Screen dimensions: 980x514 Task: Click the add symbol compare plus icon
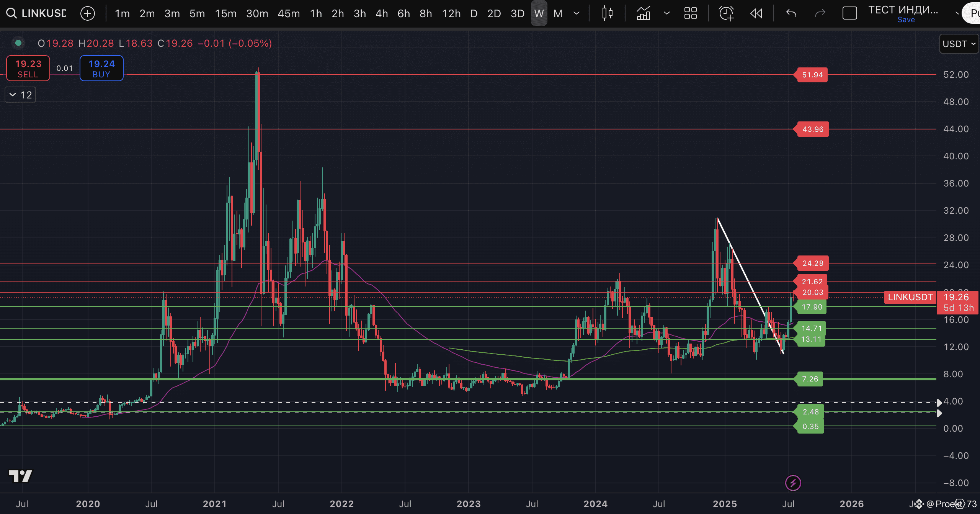point(88,13)
